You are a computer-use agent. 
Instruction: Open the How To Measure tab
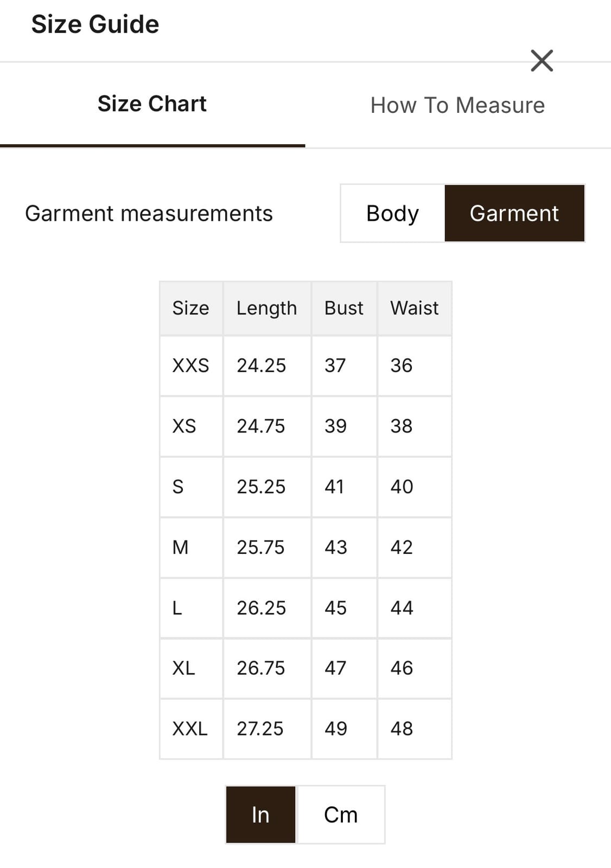click(457, 105)
